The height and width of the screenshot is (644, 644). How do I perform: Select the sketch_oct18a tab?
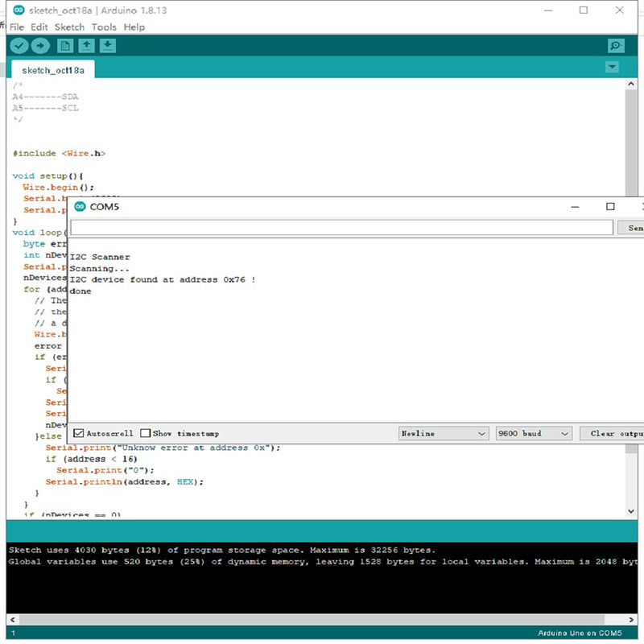[53, 70]
